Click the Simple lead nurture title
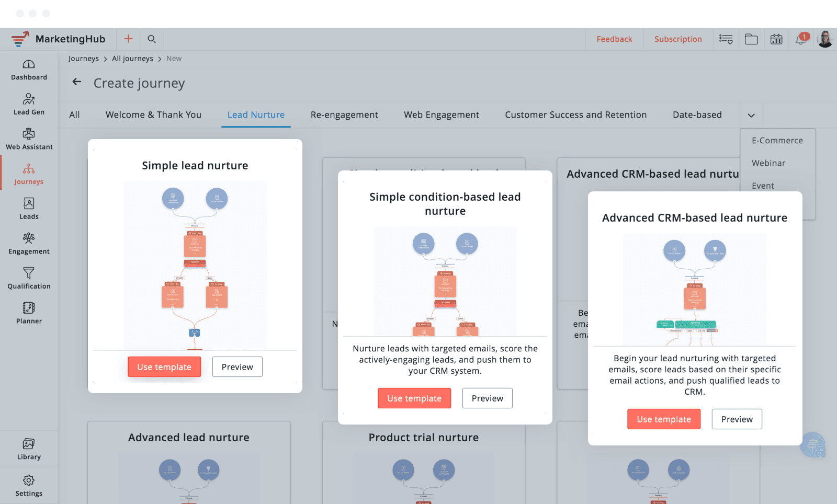Image resolution: width=837 pixels, height=504 pixels. tap(195, 166)
